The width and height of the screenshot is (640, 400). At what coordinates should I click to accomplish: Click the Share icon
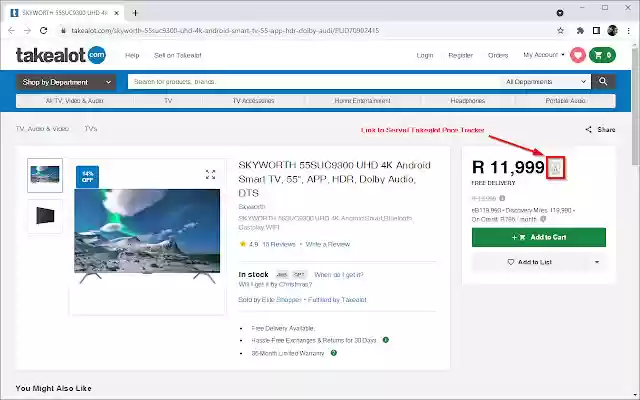tap(588, 129)
